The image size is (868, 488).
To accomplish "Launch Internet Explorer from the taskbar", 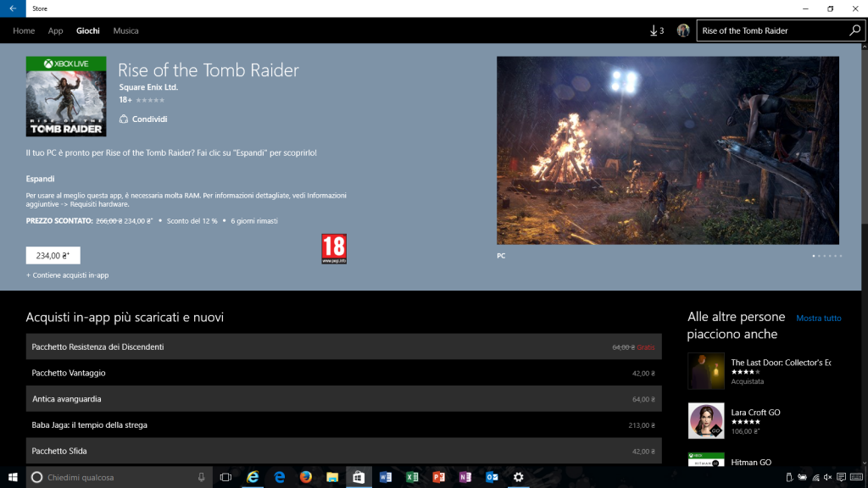I will click(x=253, y=477).
